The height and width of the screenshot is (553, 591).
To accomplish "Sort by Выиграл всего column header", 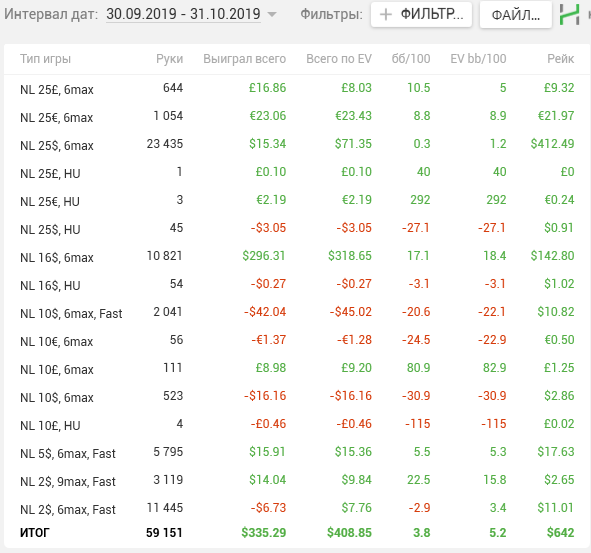I will click(245, 59).
